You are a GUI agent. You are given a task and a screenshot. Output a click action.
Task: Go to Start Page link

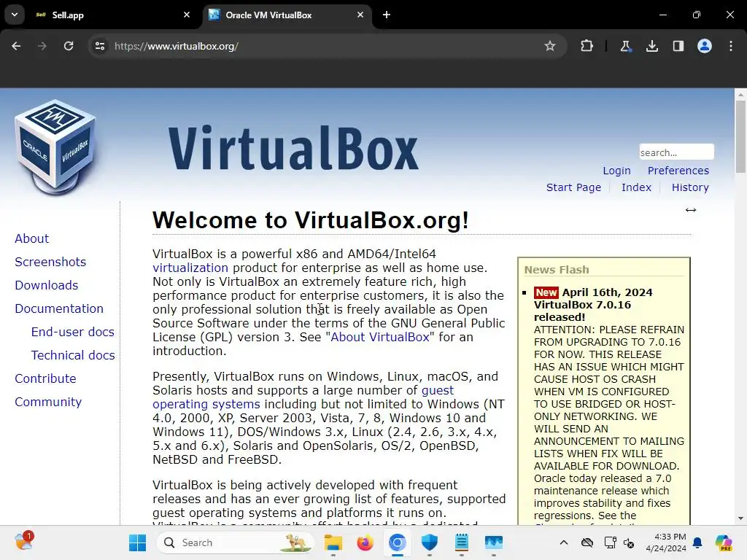573,187
